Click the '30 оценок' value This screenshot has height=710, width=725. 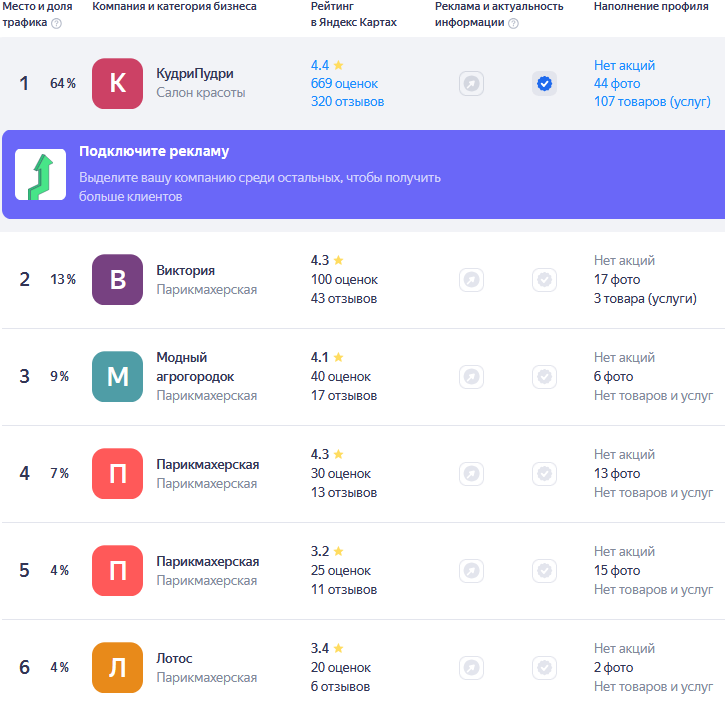tap(341, 474)
